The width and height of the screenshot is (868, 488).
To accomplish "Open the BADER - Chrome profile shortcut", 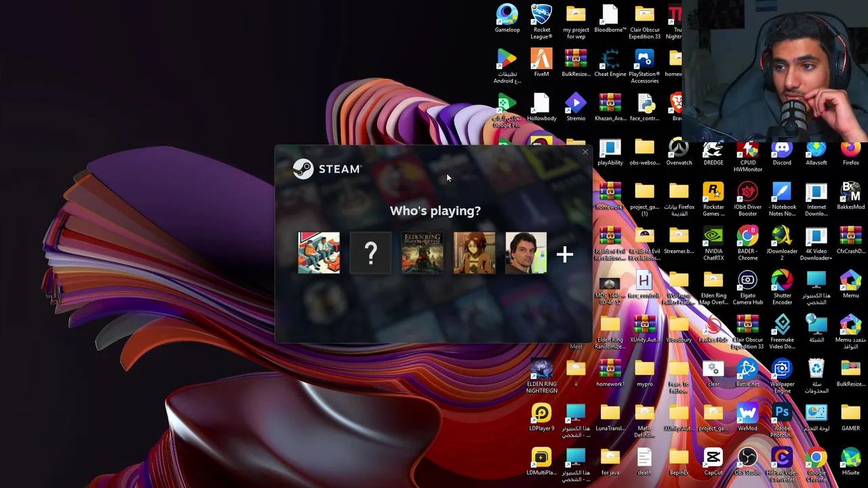I will click(747, 243).
